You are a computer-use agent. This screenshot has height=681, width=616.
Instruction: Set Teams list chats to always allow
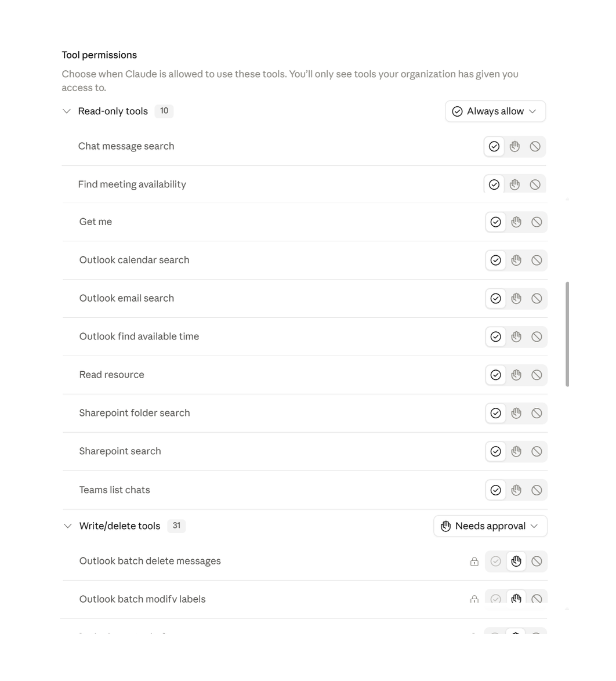pos(495,490)
